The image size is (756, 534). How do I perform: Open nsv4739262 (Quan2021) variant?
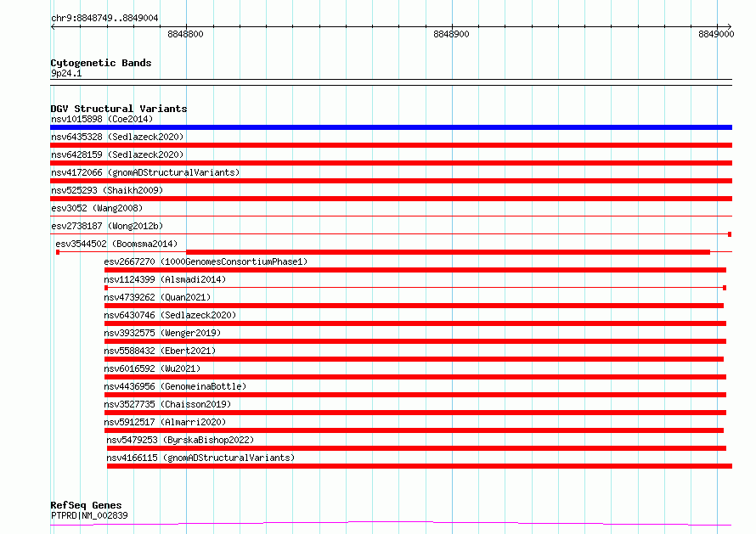157,297
